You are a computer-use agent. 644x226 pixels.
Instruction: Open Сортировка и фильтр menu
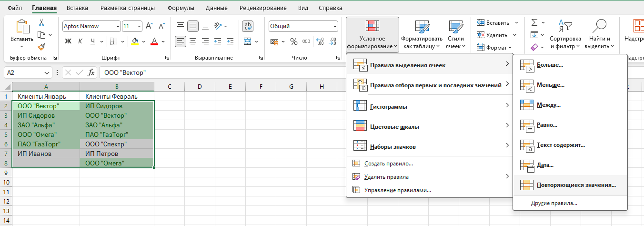tap(565, 35)
